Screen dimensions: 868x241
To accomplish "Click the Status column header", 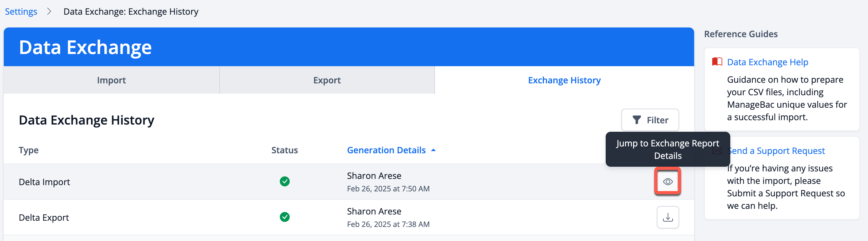I will [x=284, y=150].
